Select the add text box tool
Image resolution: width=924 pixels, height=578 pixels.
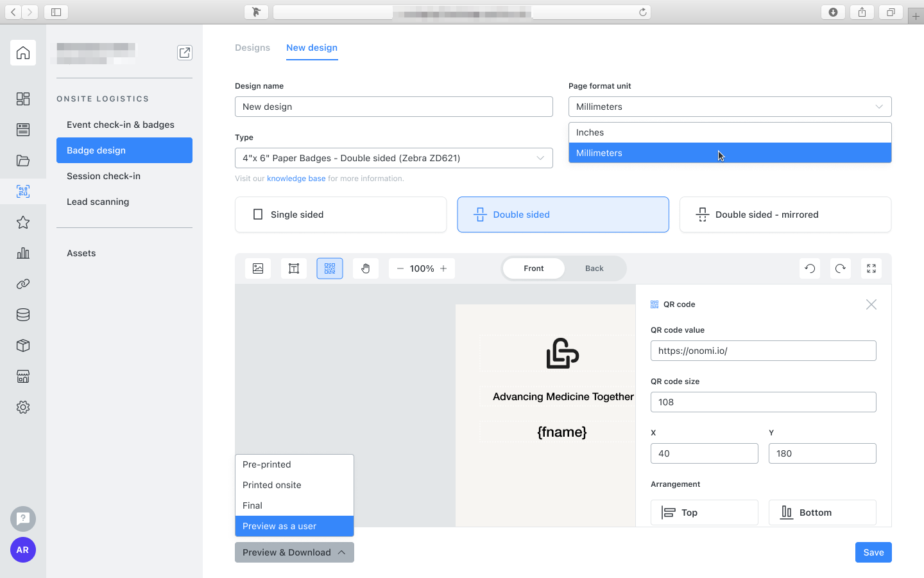(294, 268)
